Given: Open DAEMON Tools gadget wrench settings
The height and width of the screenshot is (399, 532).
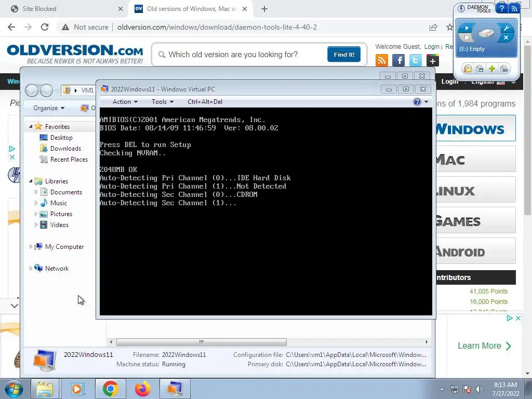Looking at the screenshot, I should [x=506, y=29].
